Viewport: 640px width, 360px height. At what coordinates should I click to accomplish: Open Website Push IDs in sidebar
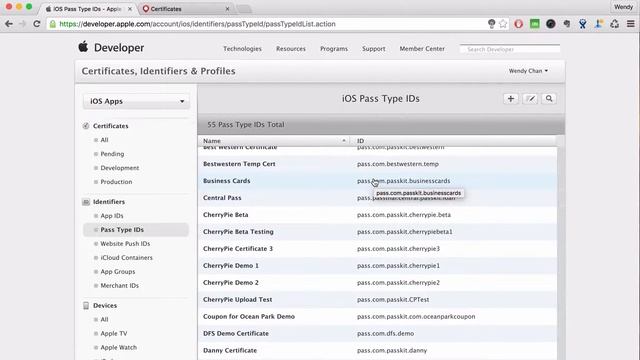click(125, 244)
